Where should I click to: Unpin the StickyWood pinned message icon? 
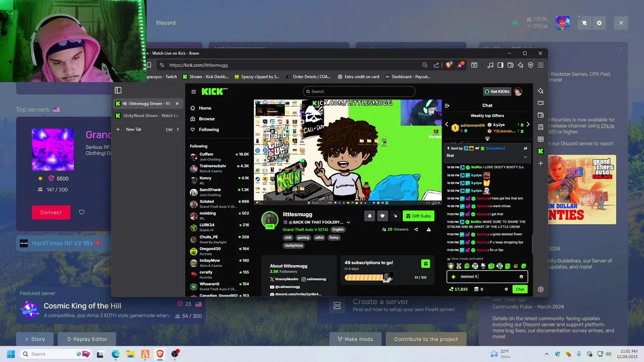click(525, 148)
